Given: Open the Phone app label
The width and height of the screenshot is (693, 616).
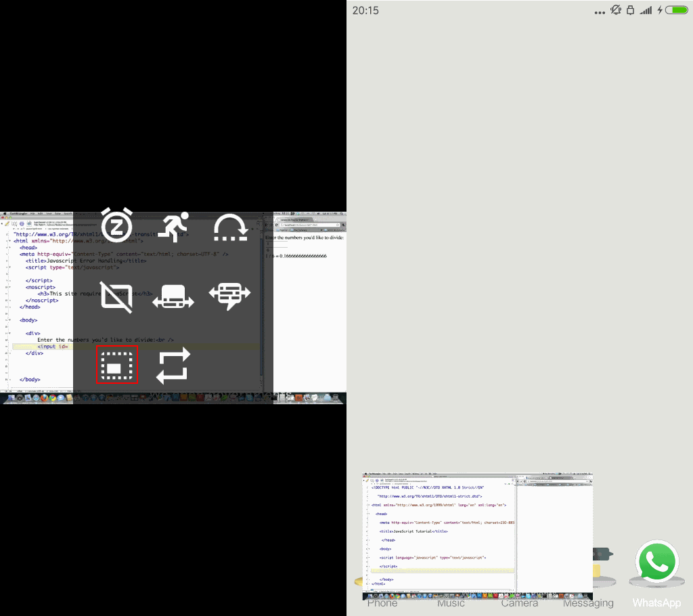Looking at the screenshot, I should (382, 603).
